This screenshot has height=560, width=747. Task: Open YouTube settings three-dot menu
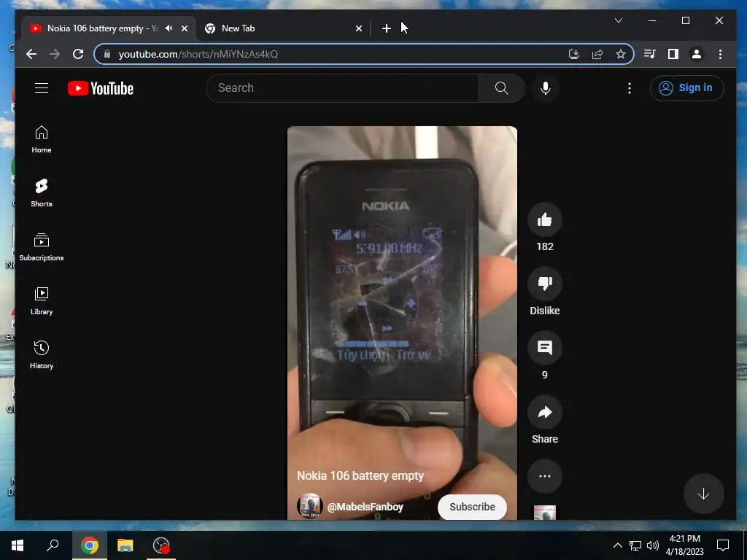click(630, 88)
